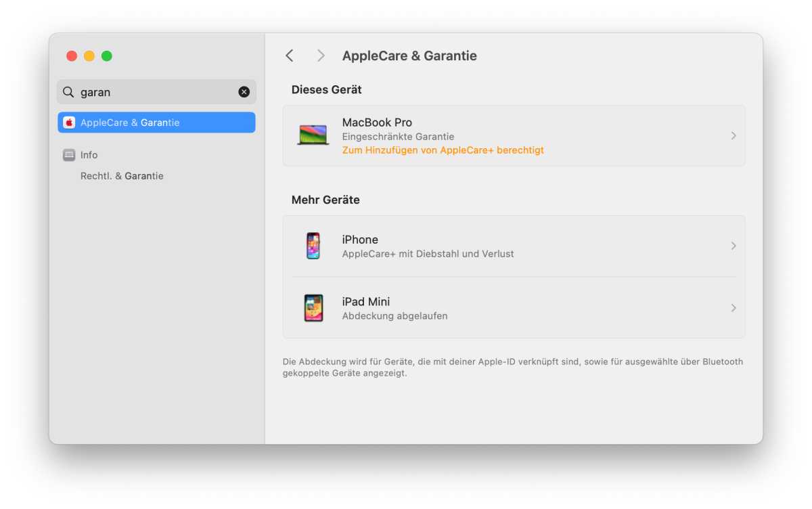Go back with the left chevron
Image resolution: width=812 pixels, height=509 pixels.
(x=290, y=56)
